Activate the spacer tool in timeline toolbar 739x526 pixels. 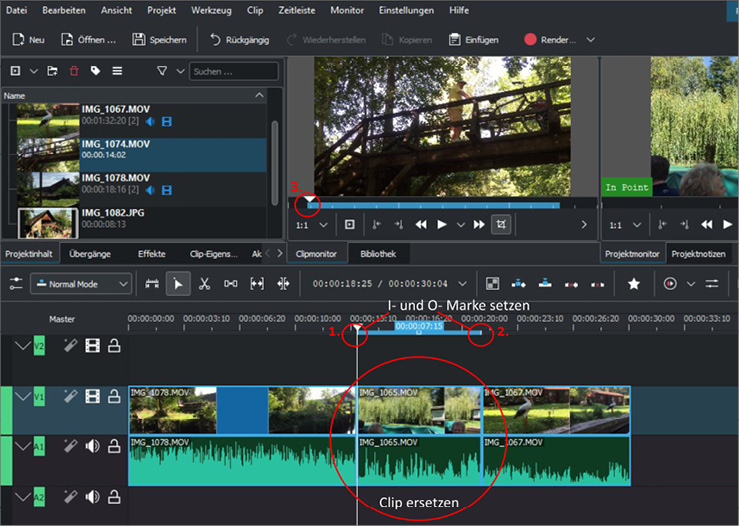click(231, 284)
